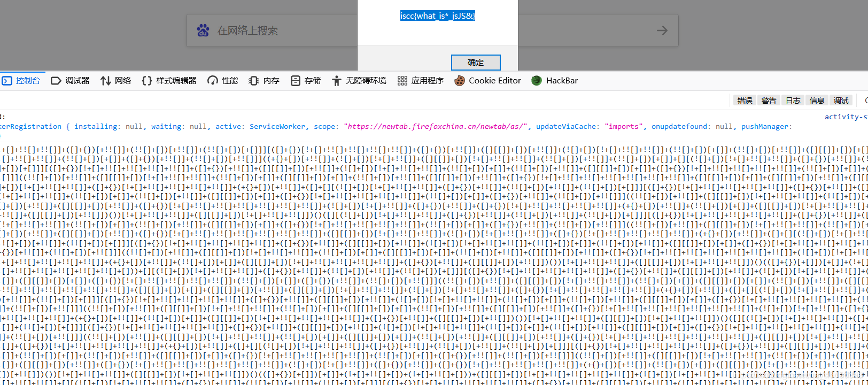Click the storage (存储) icon
The width and height of the screenshot is (868, 385).
click(296, 81)
